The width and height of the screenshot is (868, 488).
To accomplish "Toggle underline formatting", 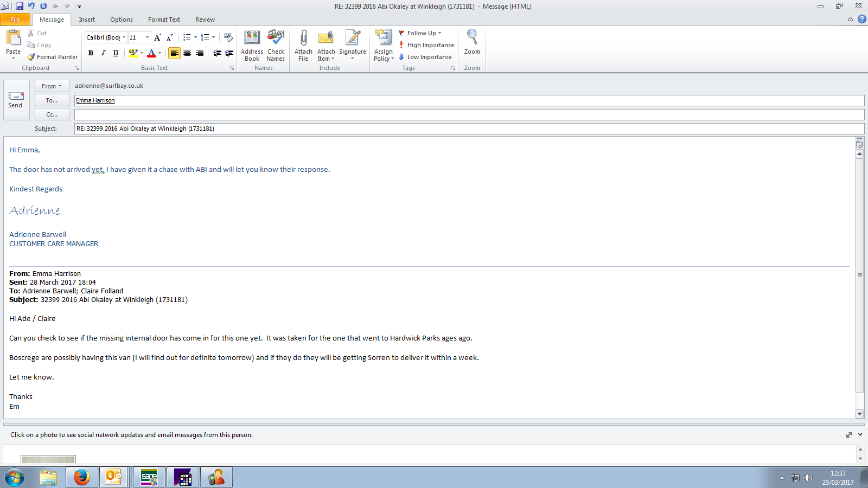I will [116, 53].
